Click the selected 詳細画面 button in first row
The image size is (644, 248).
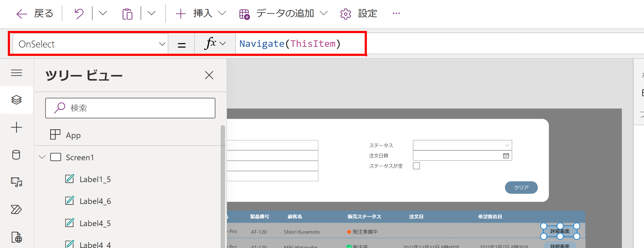tap(560, 231)
